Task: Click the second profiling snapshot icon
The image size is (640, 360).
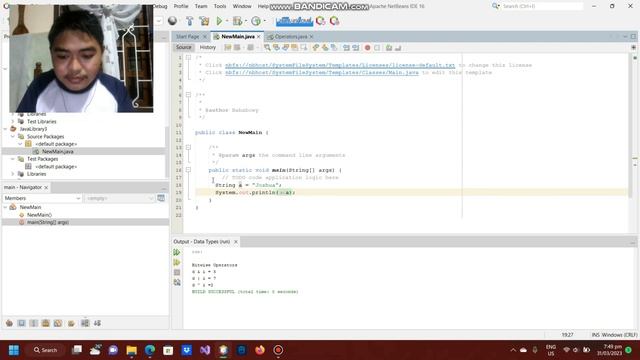Action: [x=334, y=21]
